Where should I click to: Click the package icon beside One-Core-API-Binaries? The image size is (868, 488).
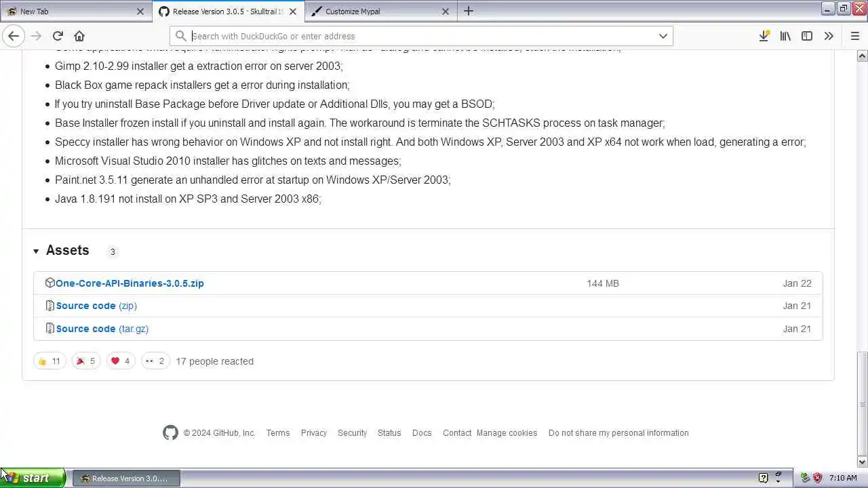pos(50,283)
